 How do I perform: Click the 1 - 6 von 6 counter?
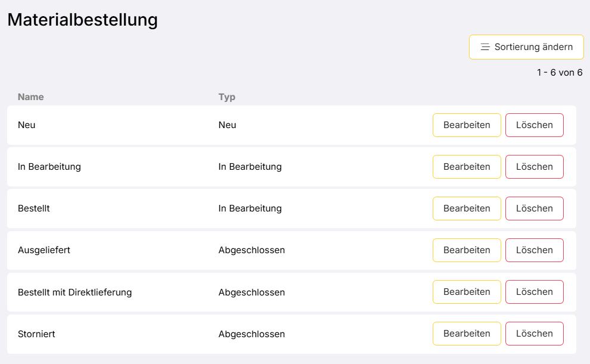coord(559,72)
